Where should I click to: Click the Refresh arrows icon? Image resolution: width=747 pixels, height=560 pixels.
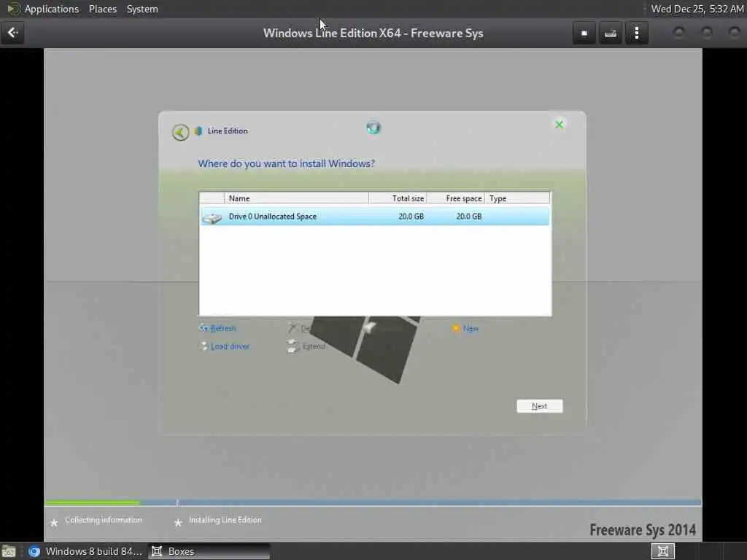204,328
